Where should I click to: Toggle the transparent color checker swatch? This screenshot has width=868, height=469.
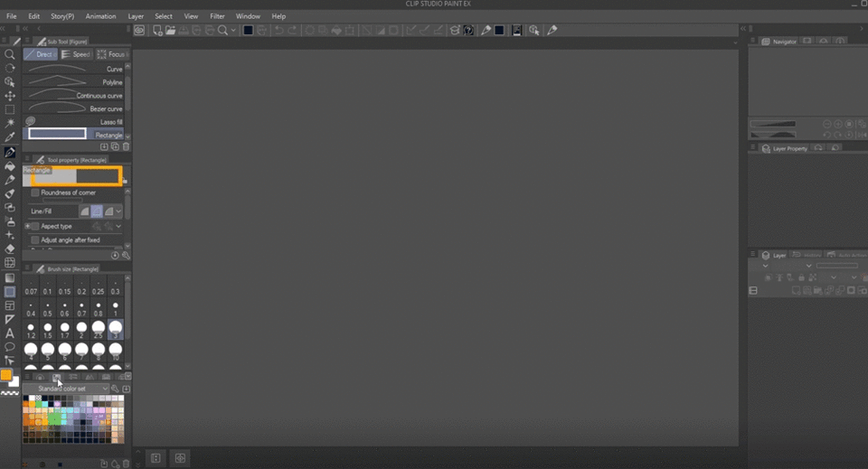(9, 393)
